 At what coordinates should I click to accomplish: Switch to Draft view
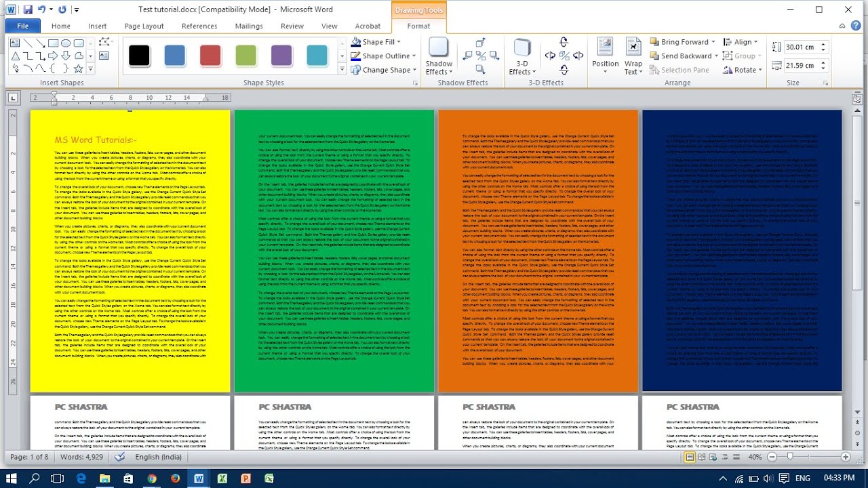(736, 457)
